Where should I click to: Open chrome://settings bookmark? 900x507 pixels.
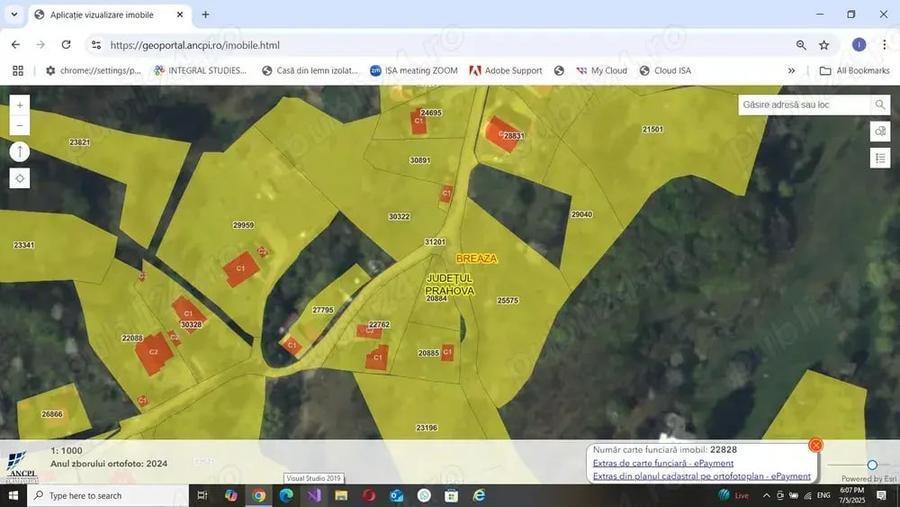click(x=93, y=71)
